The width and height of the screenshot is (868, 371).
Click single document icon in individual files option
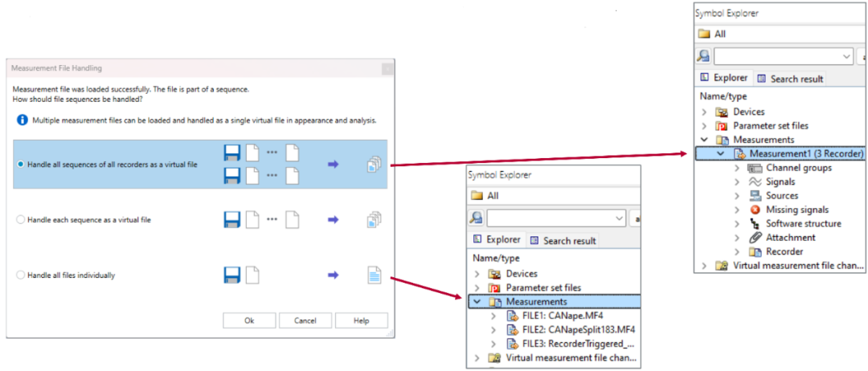(375, 275)
